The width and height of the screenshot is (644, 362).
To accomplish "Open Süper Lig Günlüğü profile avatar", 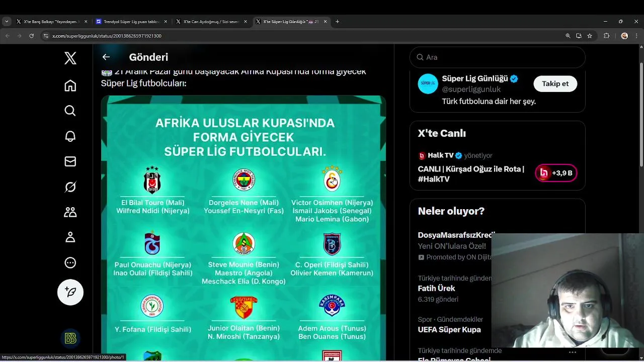I will click(428, 84).
